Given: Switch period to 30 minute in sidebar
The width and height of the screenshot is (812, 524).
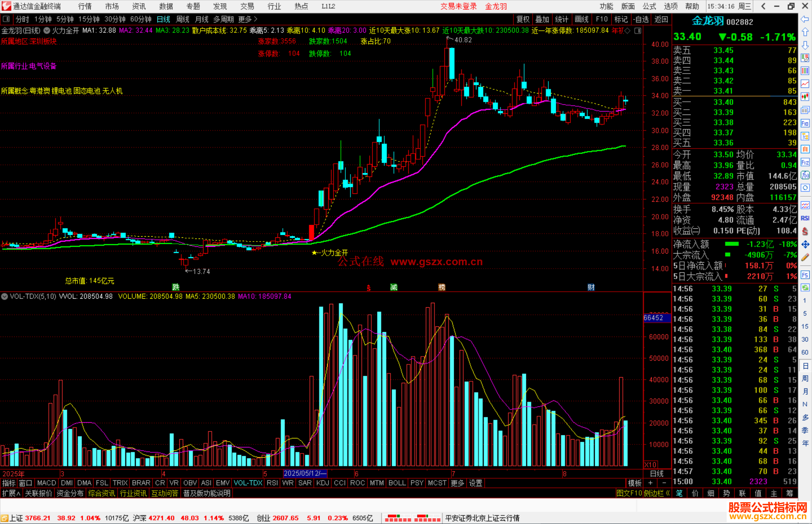Looking at the screenshot, I should click(x=804, y=339).
